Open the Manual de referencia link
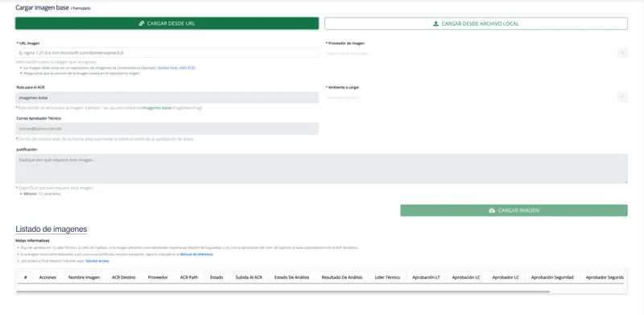The image size is (644, 315). [x=196, y=255]
